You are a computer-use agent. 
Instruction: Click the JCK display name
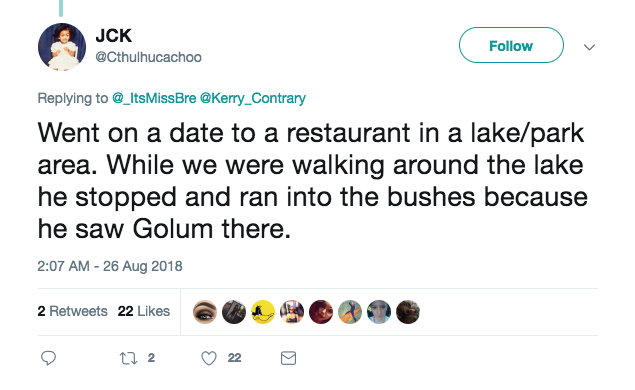tap(114, 36)
